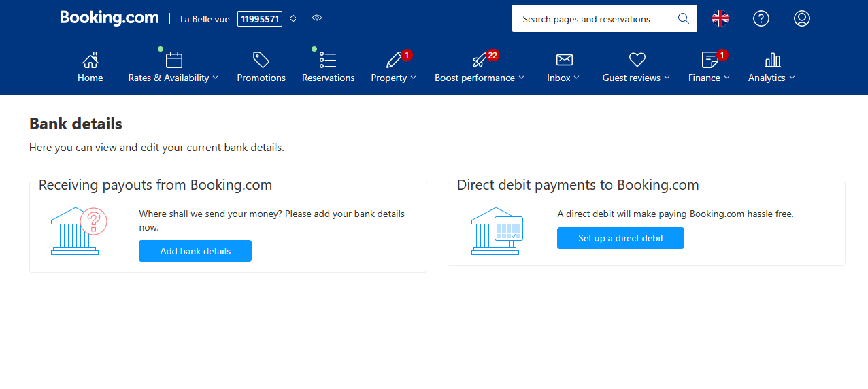Click the Home menu label
The height and width of the screenshot is (389, 868).
coord(90,78)
